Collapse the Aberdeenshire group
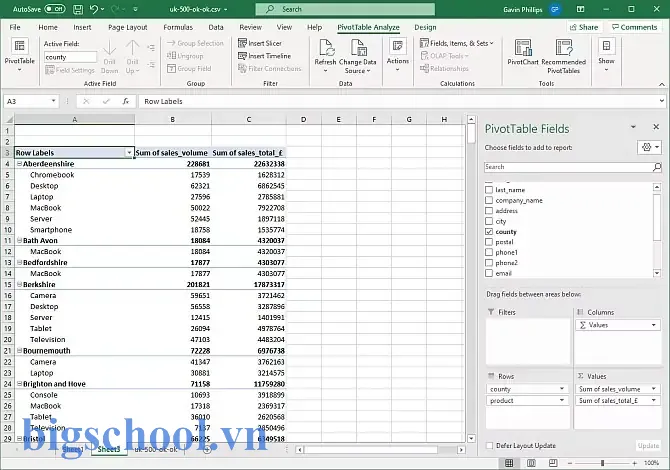The image size is (670, 470). [x=19, y=164]
